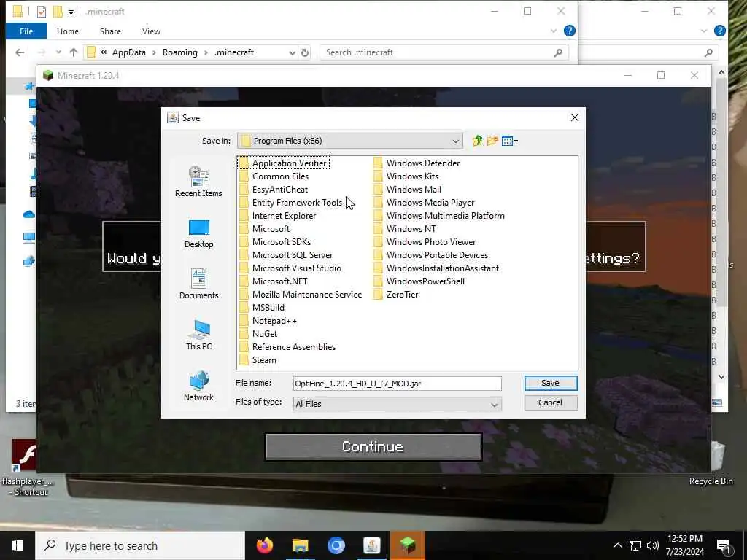The height and width of the screenshot is (560, 747).
Task: Select the Application Verifier folder
Action: click(283, 163)
